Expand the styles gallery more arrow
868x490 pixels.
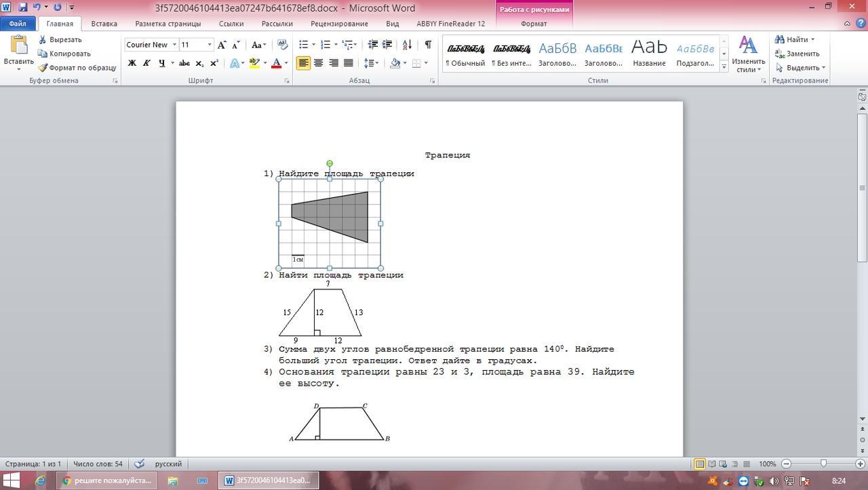coord(724,66)
